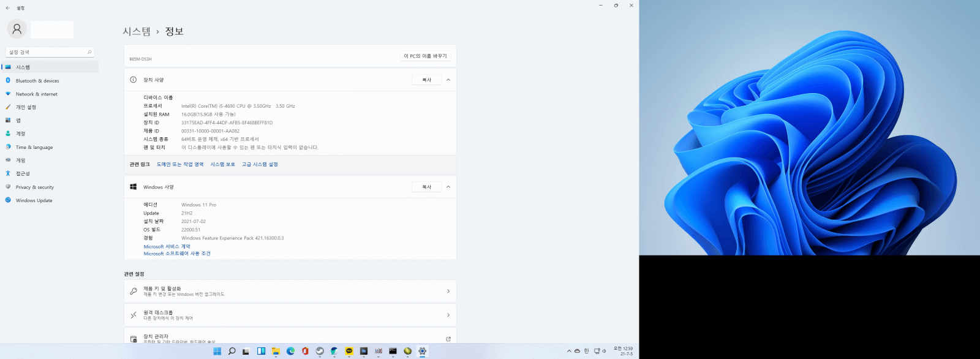Open the 시스템 보호 link
Image resolution: width=980 pixels, height=359 pixels.
click(223, 164)
